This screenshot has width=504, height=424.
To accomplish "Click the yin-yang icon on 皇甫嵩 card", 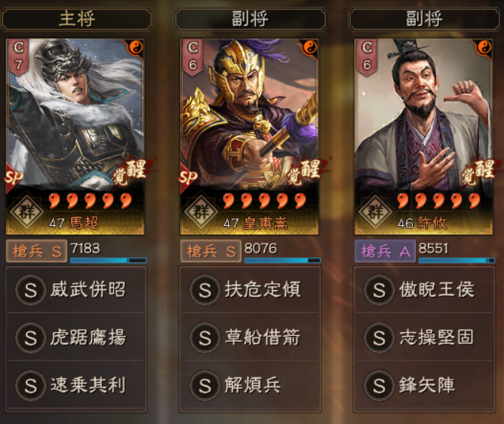I will coord(309,47).
